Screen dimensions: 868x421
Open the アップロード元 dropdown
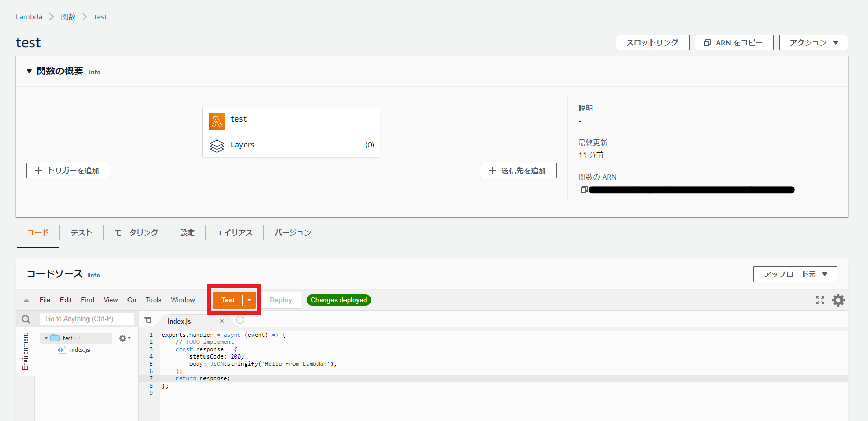[795, 274]
